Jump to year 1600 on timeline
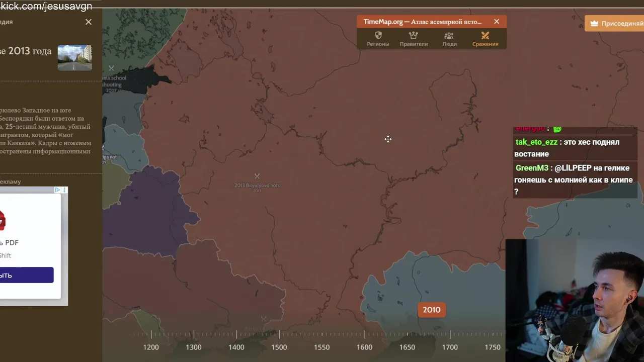Viewport: 644px width, 362px height. (365, 347)
